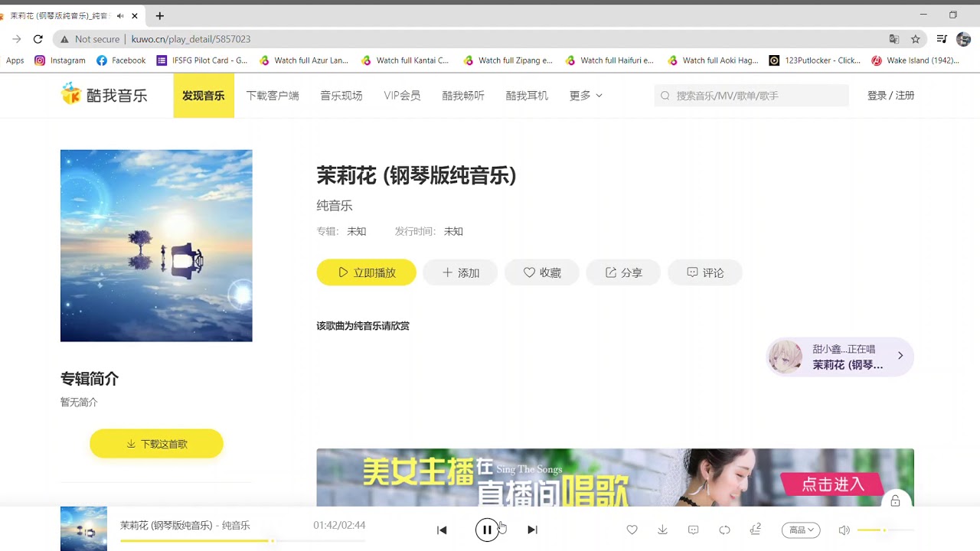The image size is (980, 551).
Task: Open browser media control icon
Action: [942, 39]
